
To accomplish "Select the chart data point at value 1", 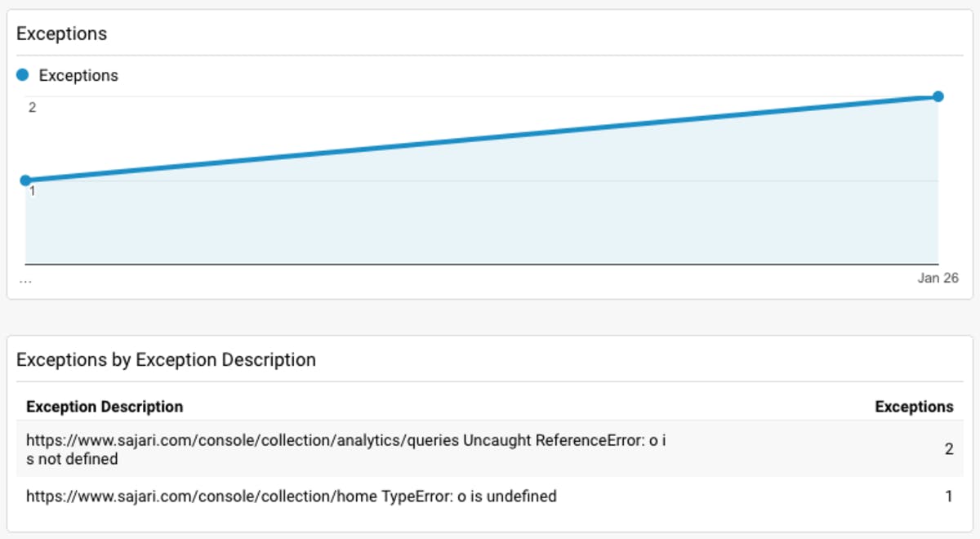I will [25, 180].
